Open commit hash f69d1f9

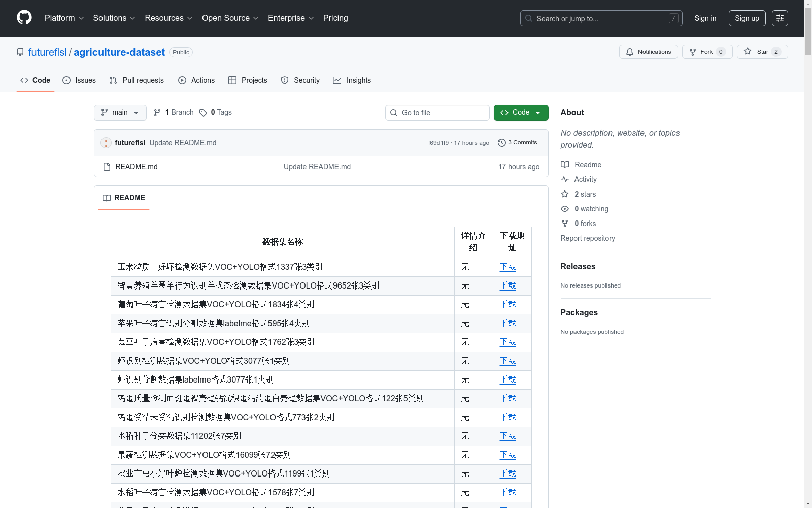(x=438, y=143)
